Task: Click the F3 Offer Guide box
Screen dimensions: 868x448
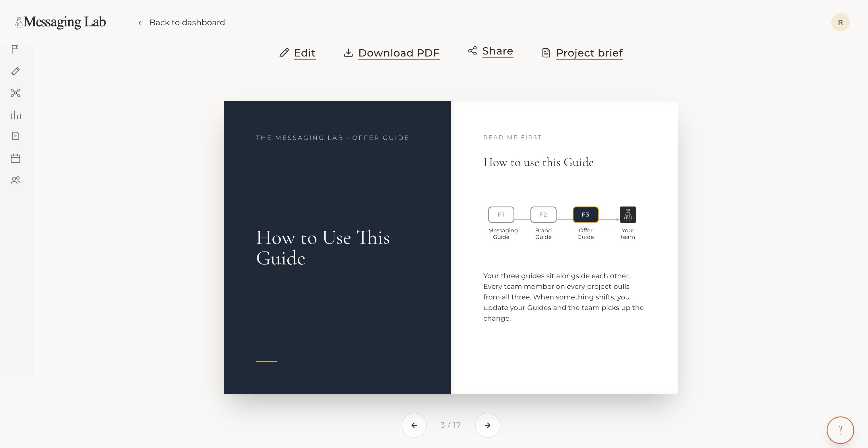Action: tap(586, 215)
